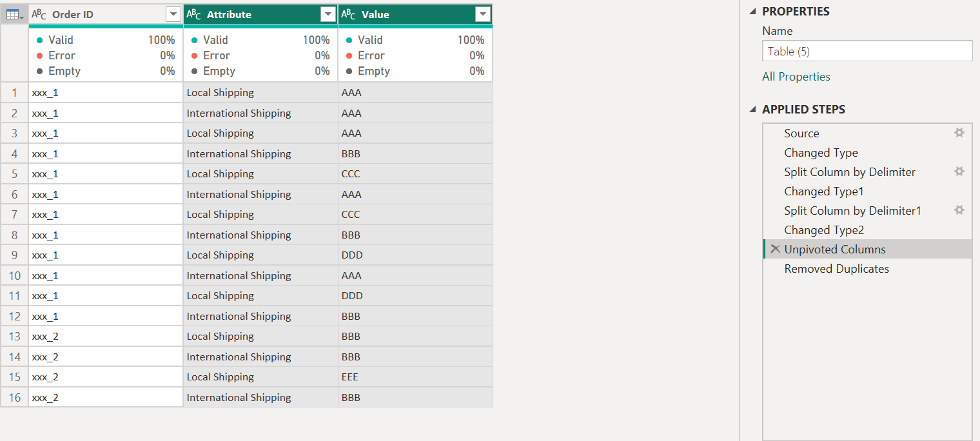Click the table menu icon in the grid corner
980x441 pixels.
(x=14, y=14)
